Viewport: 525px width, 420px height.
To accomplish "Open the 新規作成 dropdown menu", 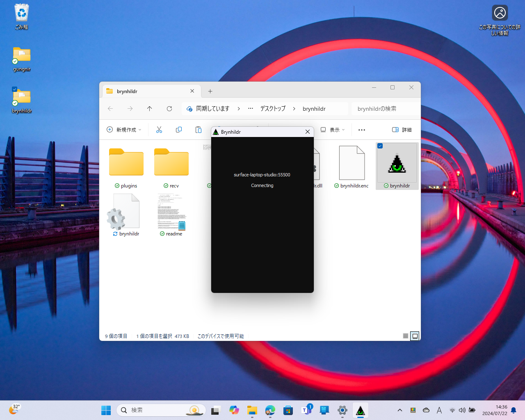I will [124, 129].
